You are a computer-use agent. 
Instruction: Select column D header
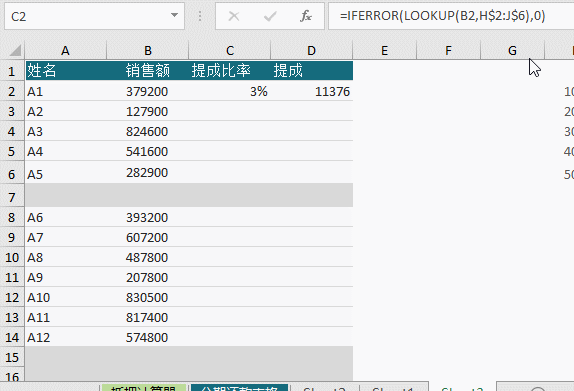pyautogui.click(x=312, y=50)
